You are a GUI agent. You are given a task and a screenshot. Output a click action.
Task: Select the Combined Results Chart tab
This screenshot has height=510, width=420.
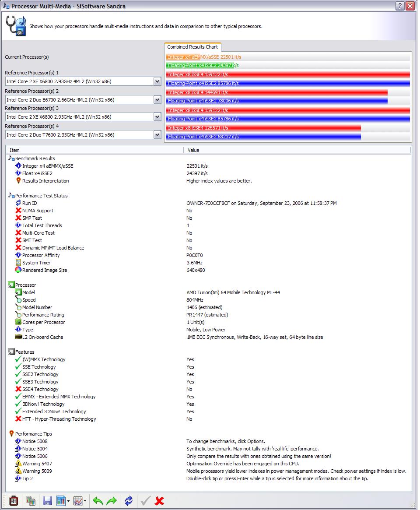[x=192, y=47]
